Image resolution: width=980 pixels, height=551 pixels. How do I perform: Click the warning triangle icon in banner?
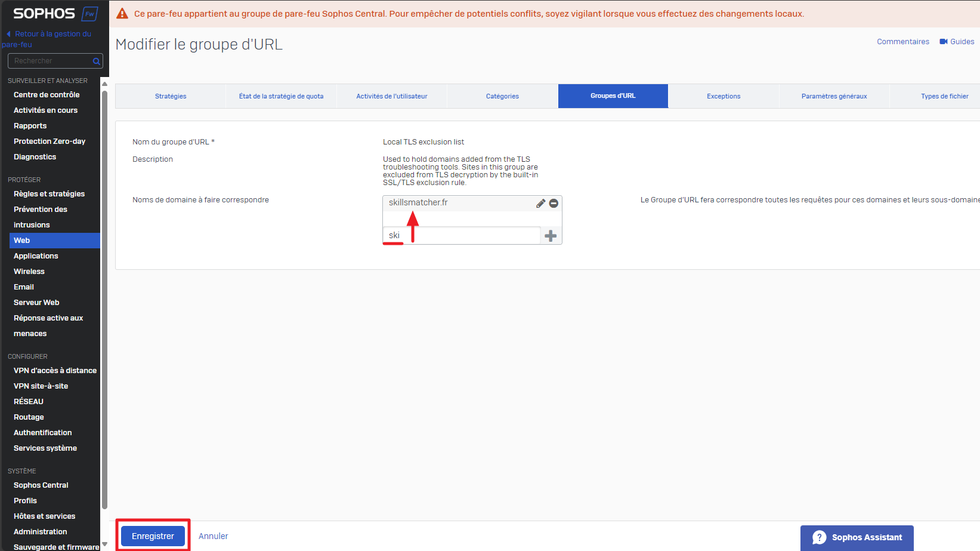click(x=122, y=13)
